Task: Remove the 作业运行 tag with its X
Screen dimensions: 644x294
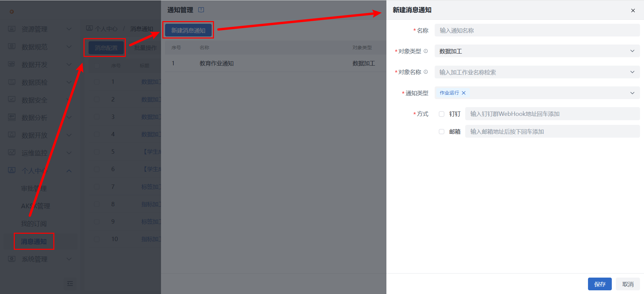Action: 464,93
